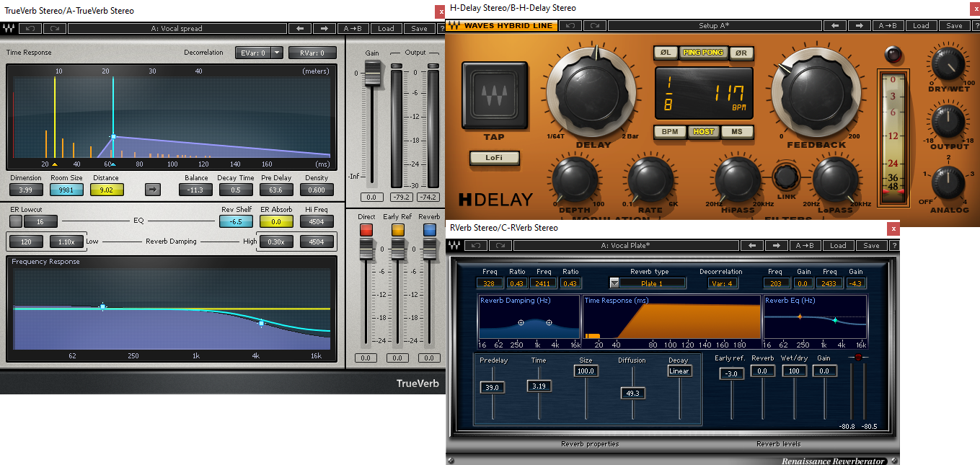The width and height of the screenshot is (980, 465).
Task: Click the LoPass filter knob
Action: tap(836, 180)
